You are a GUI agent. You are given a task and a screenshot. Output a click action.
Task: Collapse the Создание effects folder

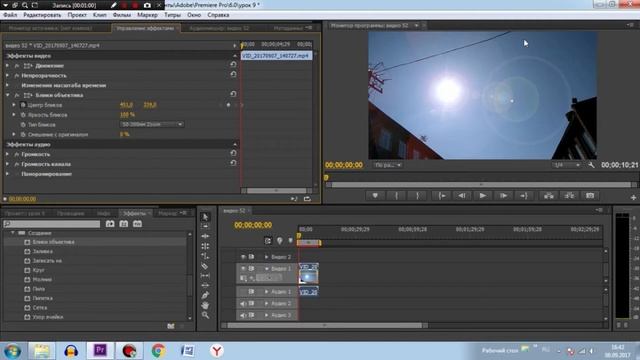[13, 233]
